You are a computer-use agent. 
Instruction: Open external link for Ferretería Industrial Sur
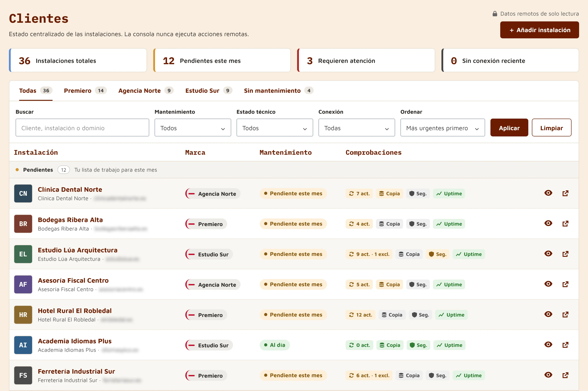point(565,375)
